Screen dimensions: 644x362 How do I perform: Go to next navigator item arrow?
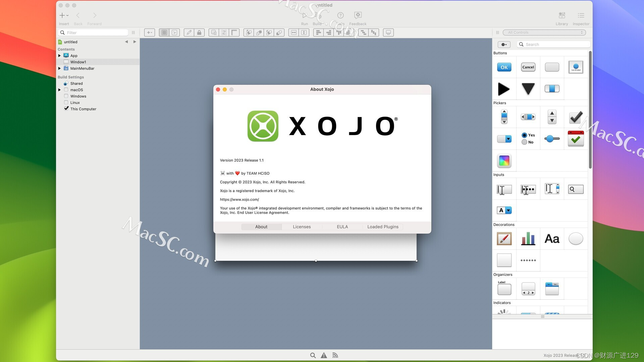pos(135,42)
